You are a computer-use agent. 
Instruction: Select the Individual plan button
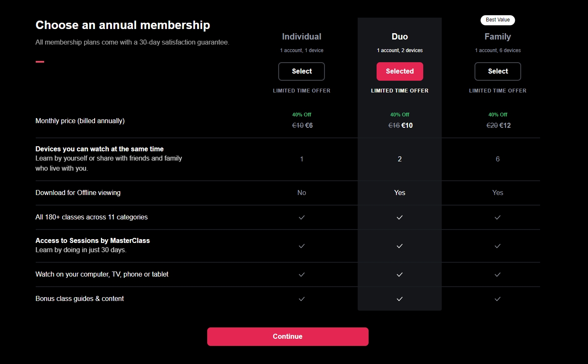(301, 71)
